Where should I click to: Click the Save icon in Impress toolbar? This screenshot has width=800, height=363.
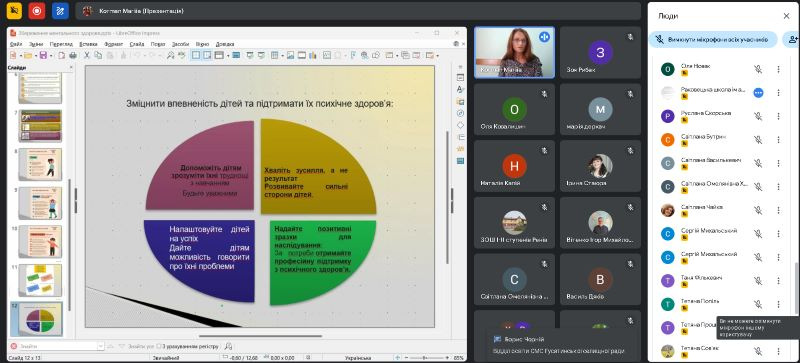[x=43, y=55]
